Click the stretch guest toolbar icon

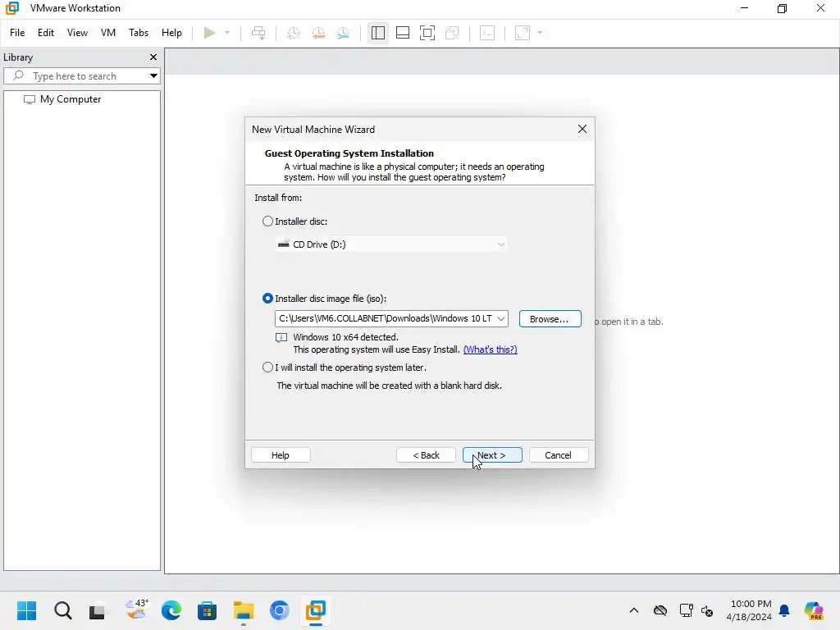(523, 33)
